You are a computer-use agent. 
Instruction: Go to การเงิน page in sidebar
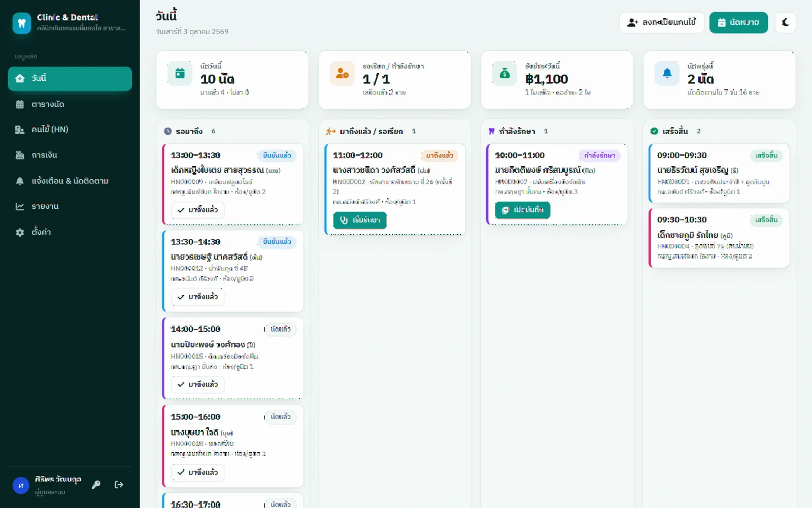[70, 155]
